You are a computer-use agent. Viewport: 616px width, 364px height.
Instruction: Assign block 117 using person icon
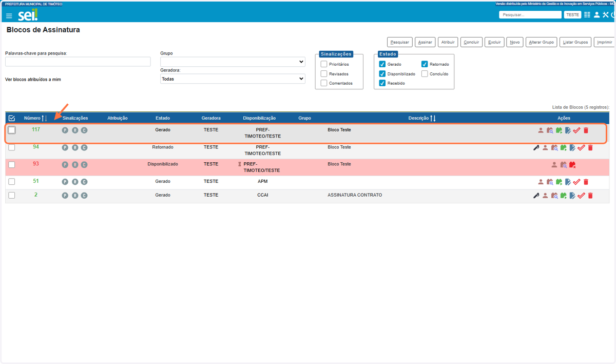click(x=541, y=130)
